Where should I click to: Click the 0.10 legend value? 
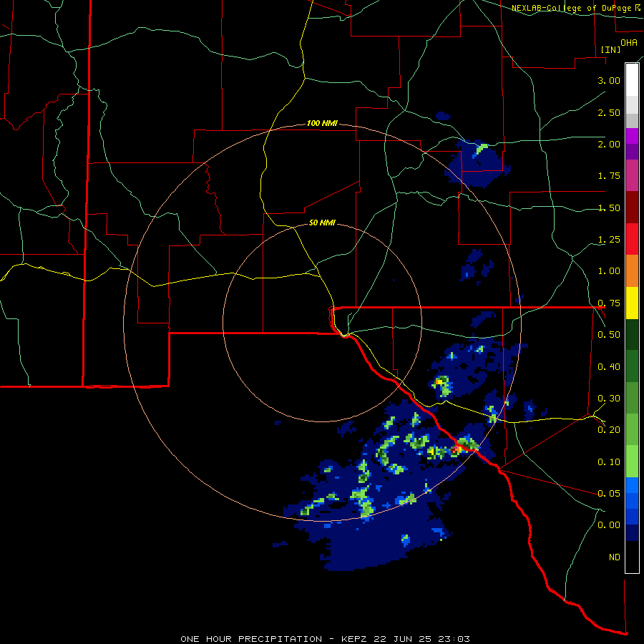pyautogui.click(x=609, y=462)
